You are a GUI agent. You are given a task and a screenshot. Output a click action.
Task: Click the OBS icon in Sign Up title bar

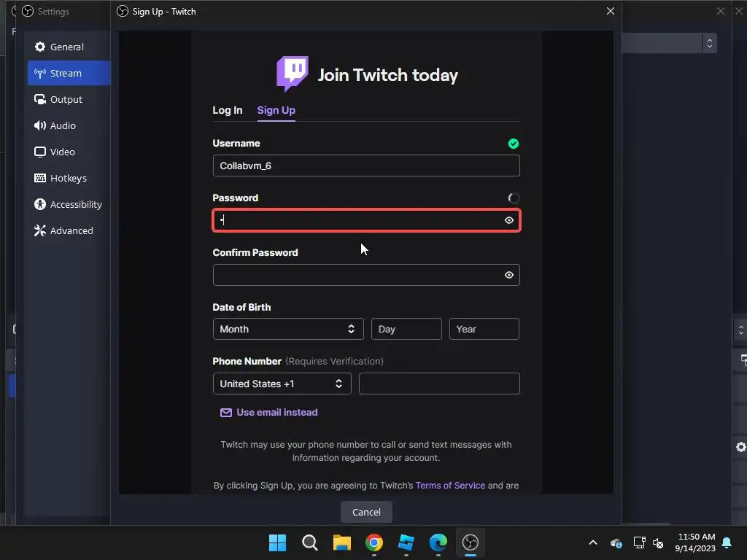(x=123, y=11)
